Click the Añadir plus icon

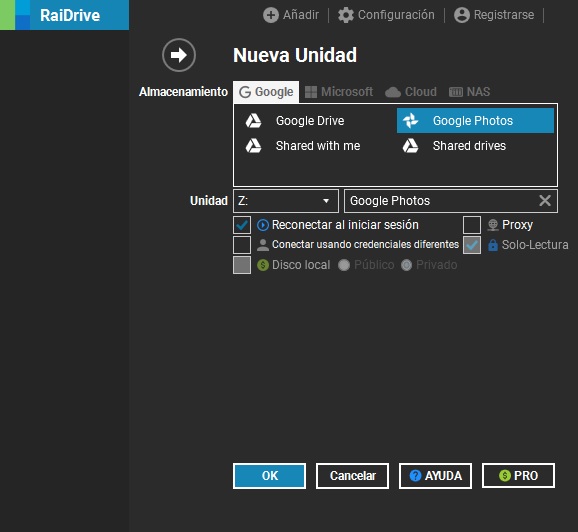point(271,15)
